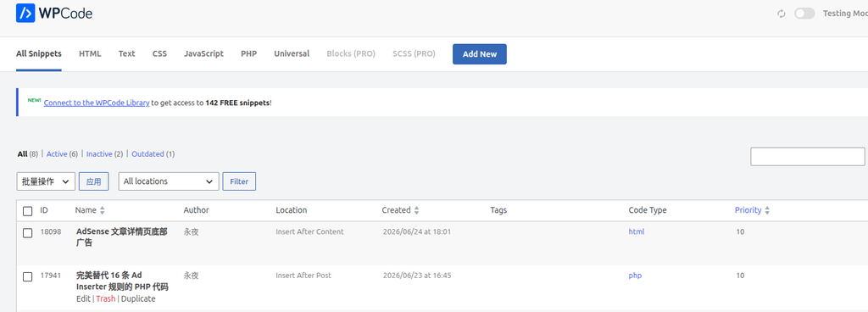The width and height of the screenshot is (868, 312).
Task: Click the WPCode logo icon
Action: 25,14
